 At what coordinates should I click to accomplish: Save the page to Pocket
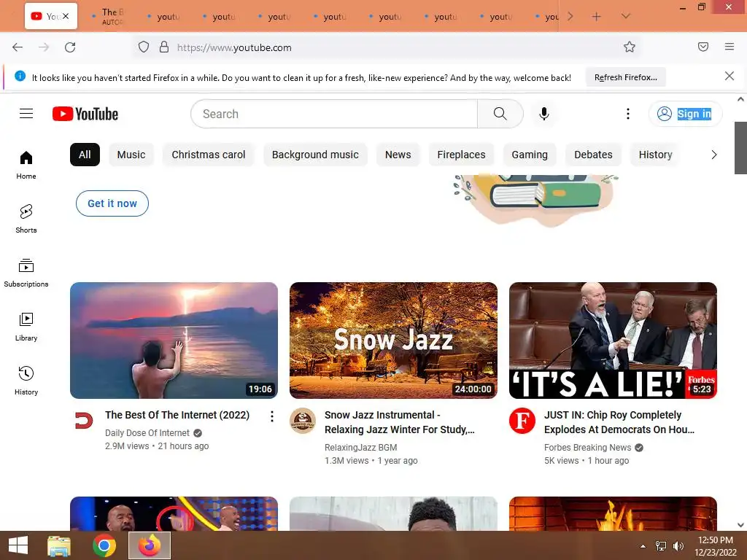703,47
